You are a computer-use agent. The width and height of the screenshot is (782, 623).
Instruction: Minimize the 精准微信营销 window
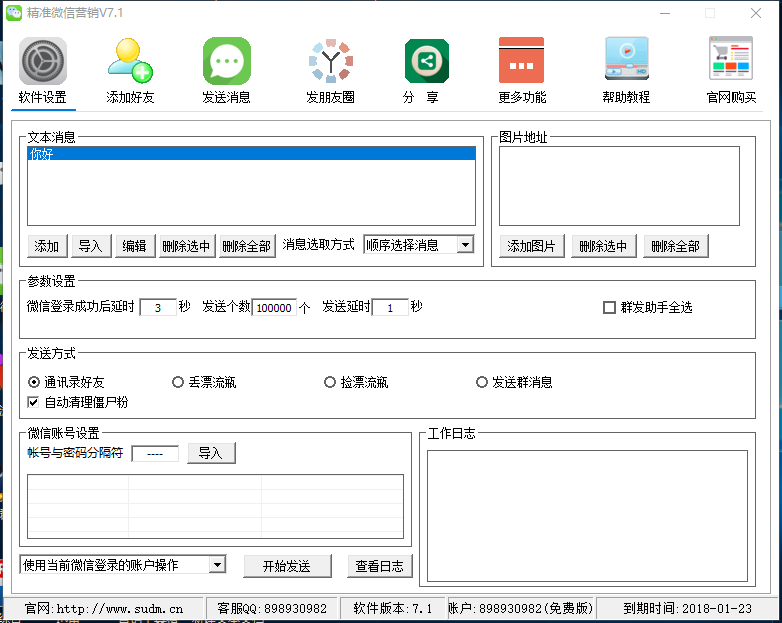pos(665,13)
